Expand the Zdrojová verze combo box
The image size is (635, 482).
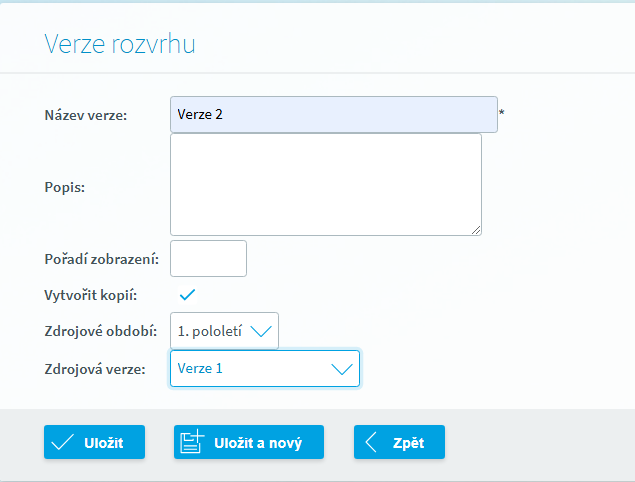[x=265, y=368]
